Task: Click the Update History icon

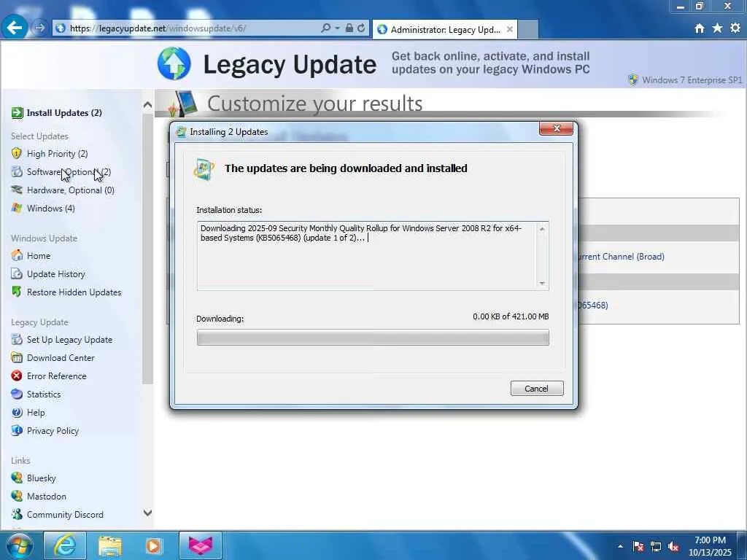Action: pyautogui.click(x=17, y=274)
